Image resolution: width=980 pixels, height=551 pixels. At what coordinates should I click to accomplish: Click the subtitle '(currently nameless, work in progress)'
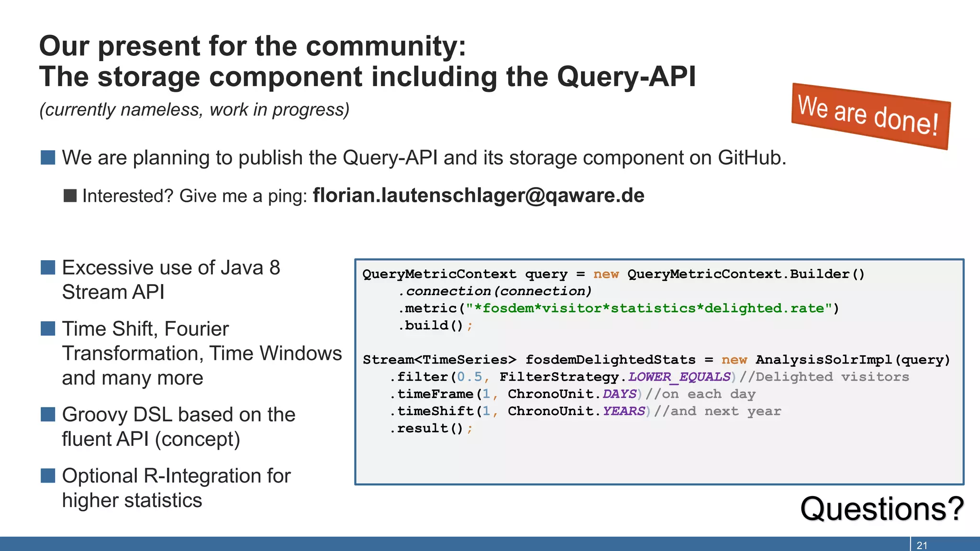point(194,110)
